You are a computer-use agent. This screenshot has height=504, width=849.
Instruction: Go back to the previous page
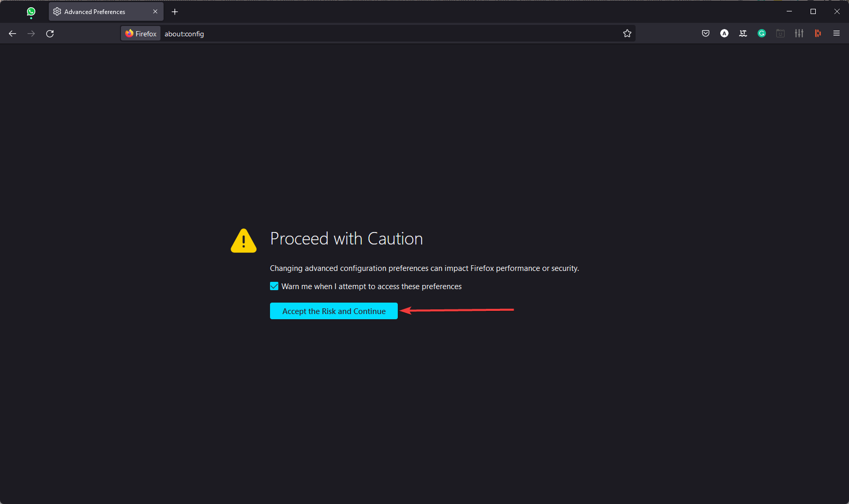(12, 33)
